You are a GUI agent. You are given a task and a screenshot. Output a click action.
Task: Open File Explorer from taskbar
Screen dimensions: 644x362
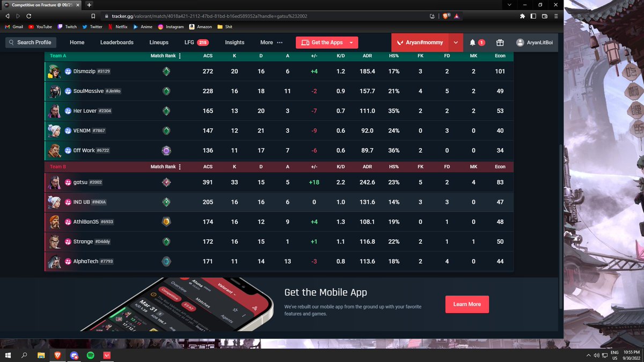tap(41, 355)
